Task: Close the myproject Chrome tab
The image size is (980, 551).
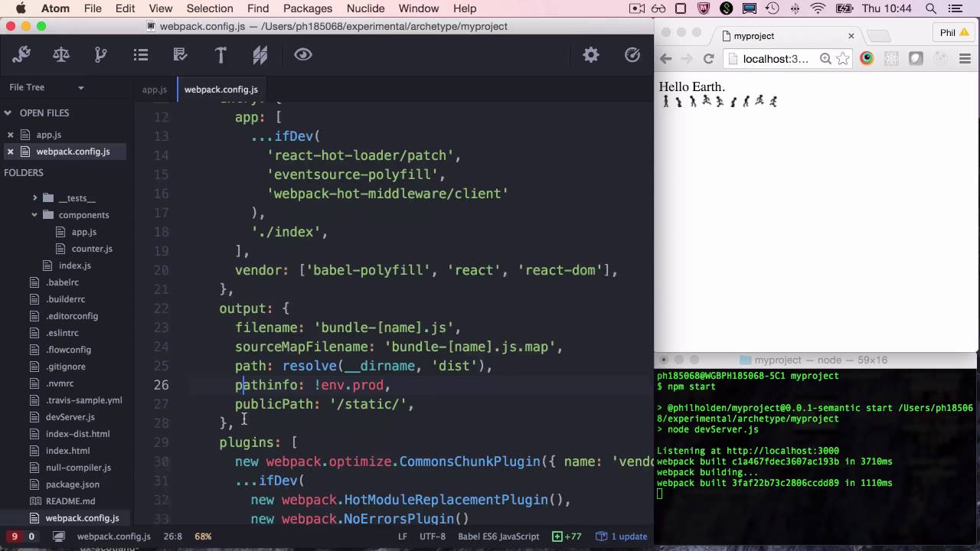Action: click(851, 36)
